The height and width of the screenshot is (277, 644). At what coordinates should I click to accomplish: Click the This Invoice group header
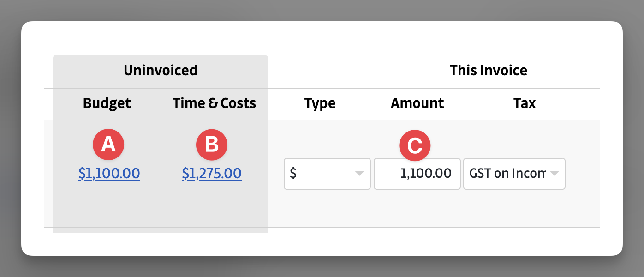[488, 71]
